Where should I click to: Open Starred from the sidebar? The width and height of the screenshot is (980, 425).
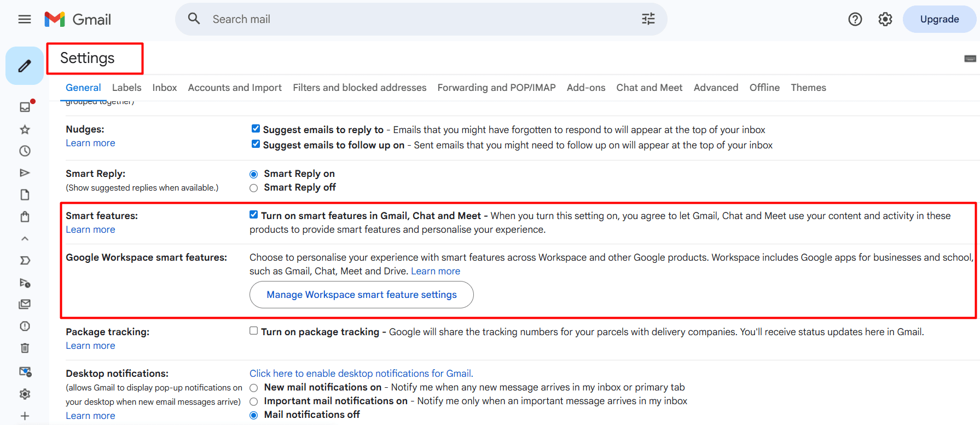(25, 129)
